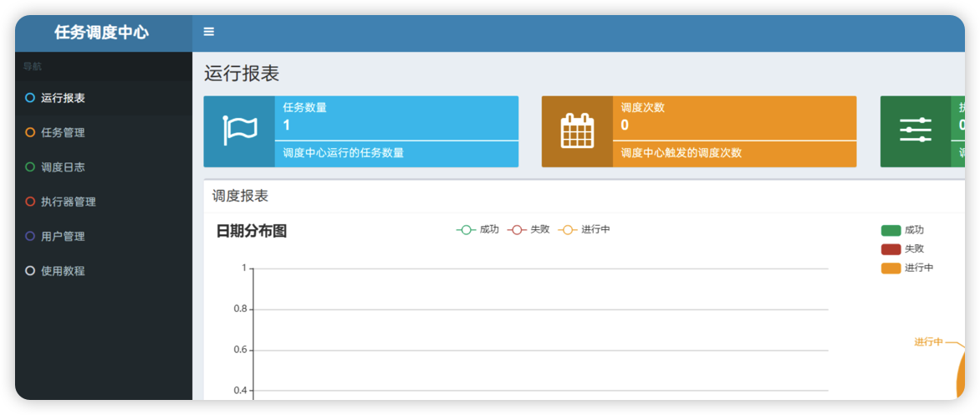The height and width of the screenshot is (415, 980).
Task: Click the calendar icon on 调度次数 card
Action: (578, 131)
